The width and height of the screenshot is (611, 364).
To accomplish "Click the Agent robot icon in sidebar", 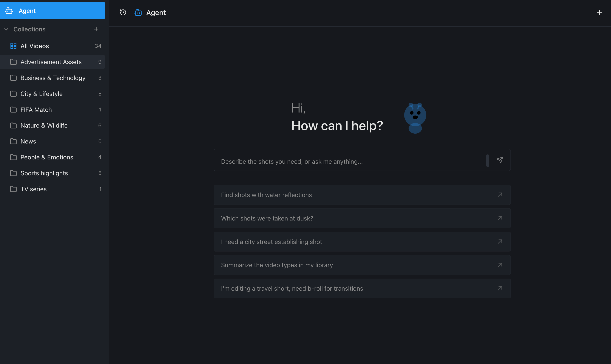I will [x=9, y=11].
